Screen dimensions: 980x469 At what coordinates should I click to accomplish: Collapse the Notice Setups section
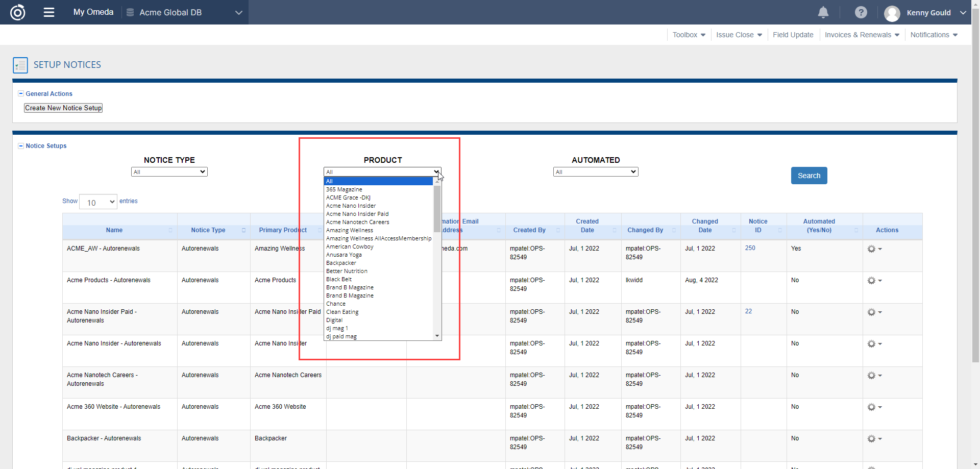[21, 145]
